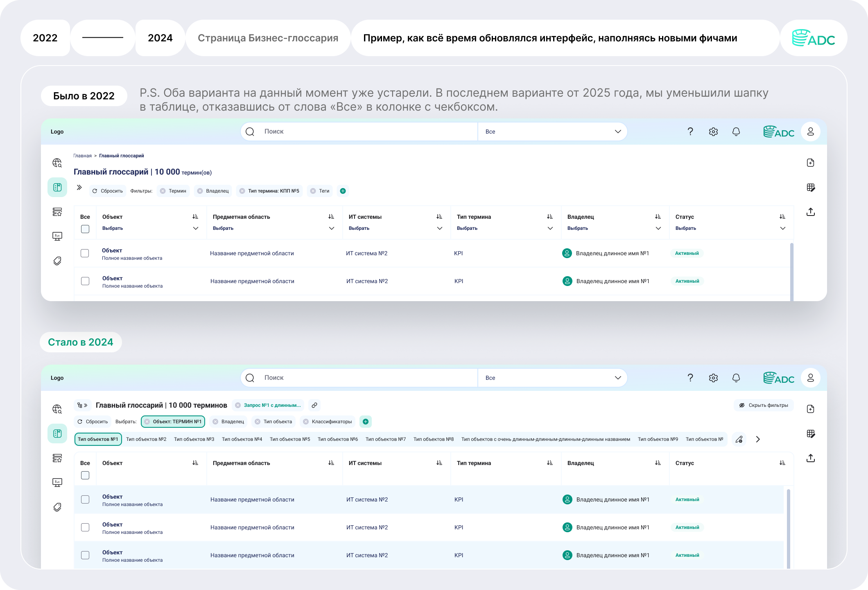Click the Классификаторы filter chip
Screen dimensions: 868x590
click(x=328, y=422)
